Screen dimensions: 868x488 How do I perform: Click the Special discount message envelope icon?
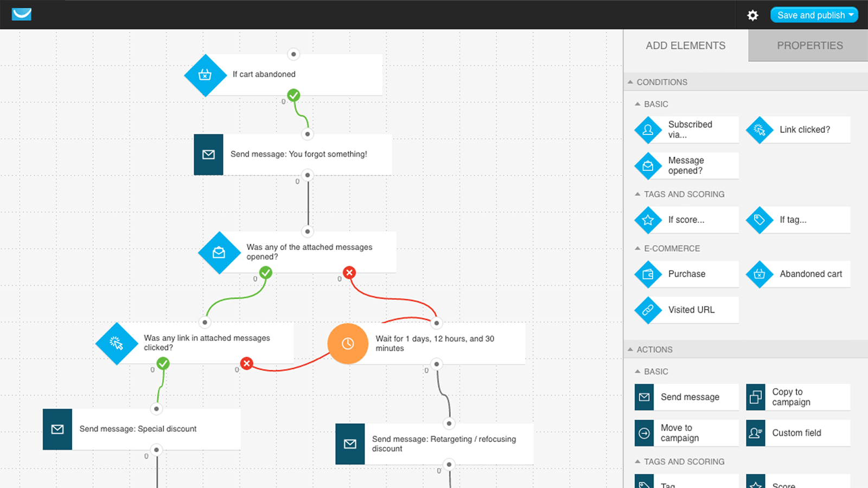point(58,429)
